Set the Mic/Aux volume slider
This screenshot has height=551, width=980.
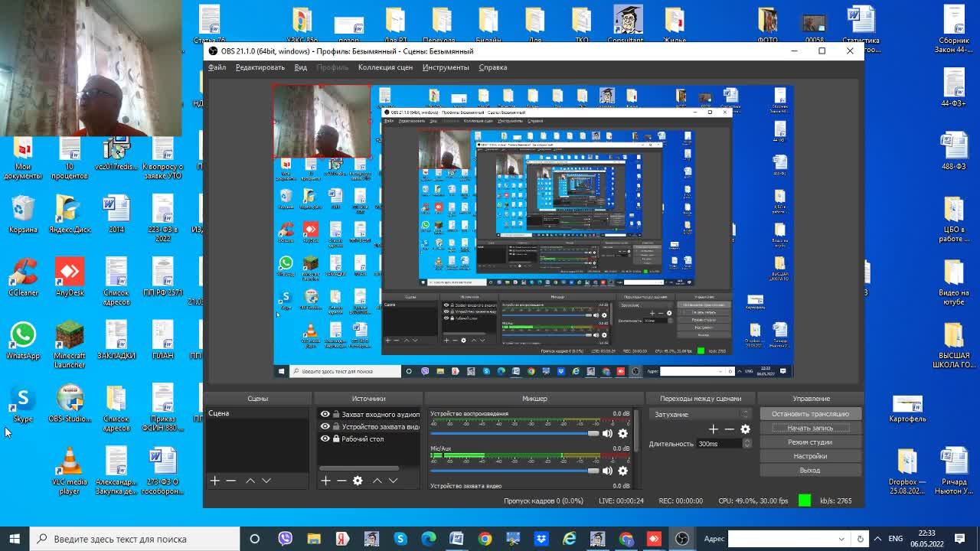pyautogui.click(x=514, y=470)
